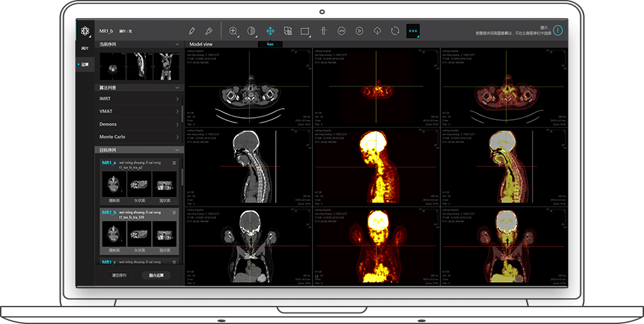644x324 pixels.
Task: Open MR1_b 冠状面 thumbnail
Action: point(164,234)
